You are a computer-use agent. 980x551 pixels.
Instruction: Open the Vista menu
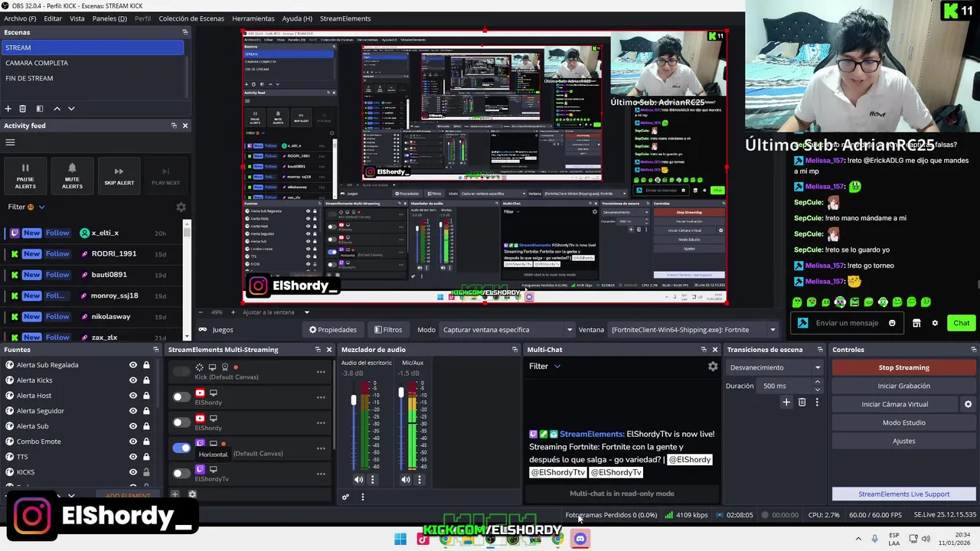(77, 18)
